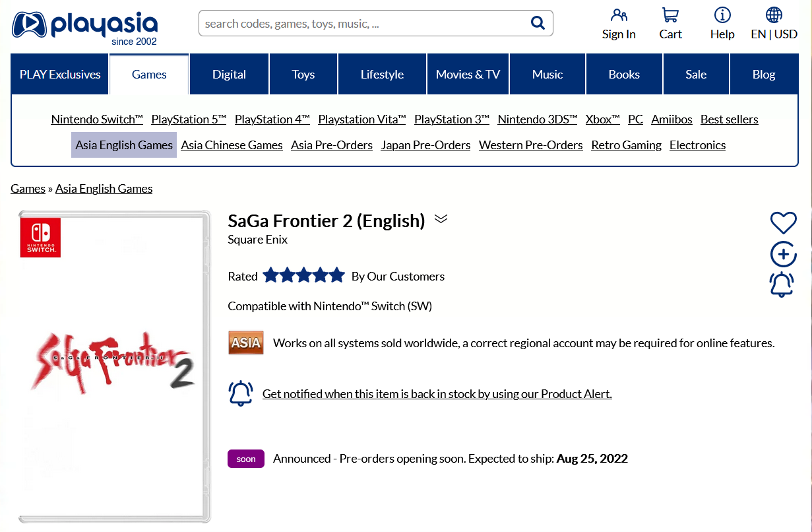Click the Product Alert notification link

click(437, 394)
